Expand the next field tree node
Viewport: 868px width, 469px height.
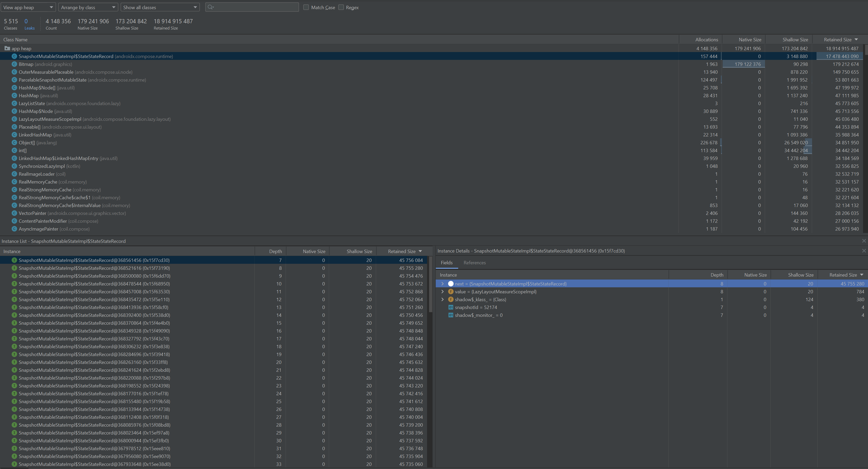click(442, 284)
